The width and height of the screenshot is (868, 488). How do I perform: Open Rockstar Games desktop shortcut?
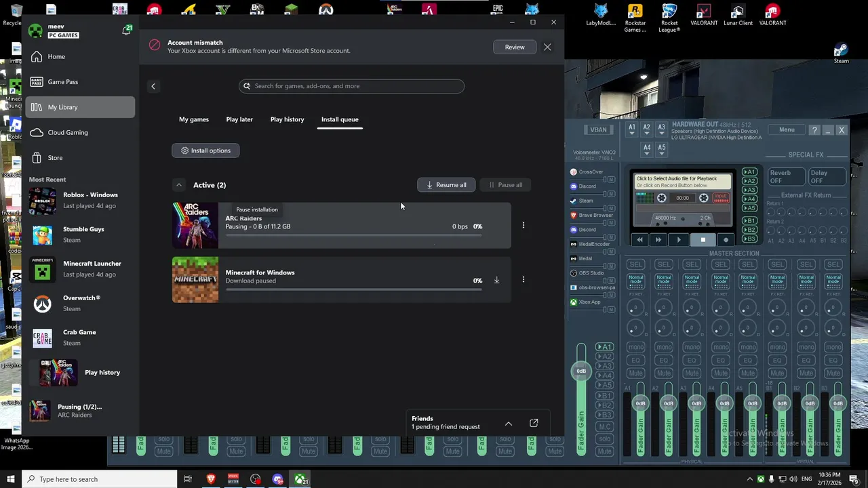(x=635, y=18)
